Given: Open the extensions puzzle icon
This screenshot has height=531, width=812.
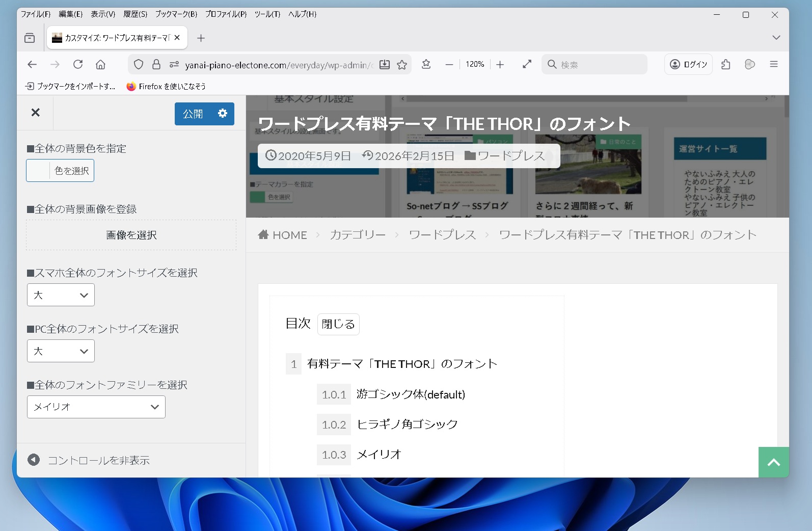Looking at the screenshot, I should tap(726, 65).
